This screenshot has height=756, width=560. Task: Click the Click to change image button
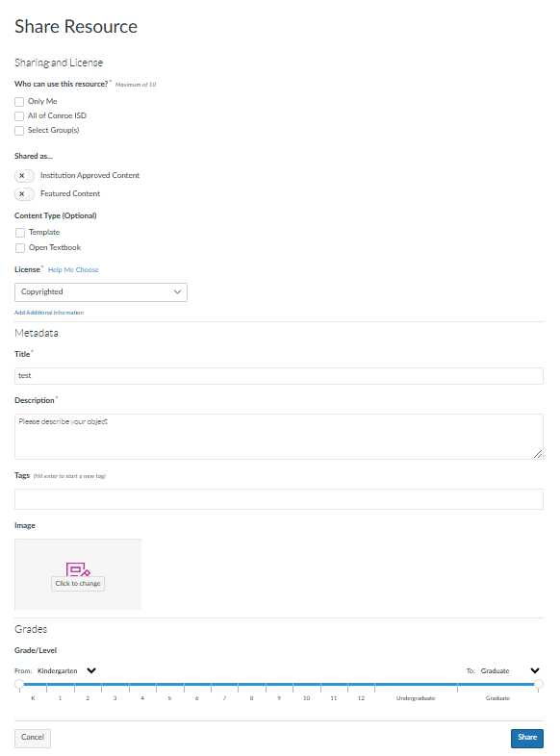(78, 584)
